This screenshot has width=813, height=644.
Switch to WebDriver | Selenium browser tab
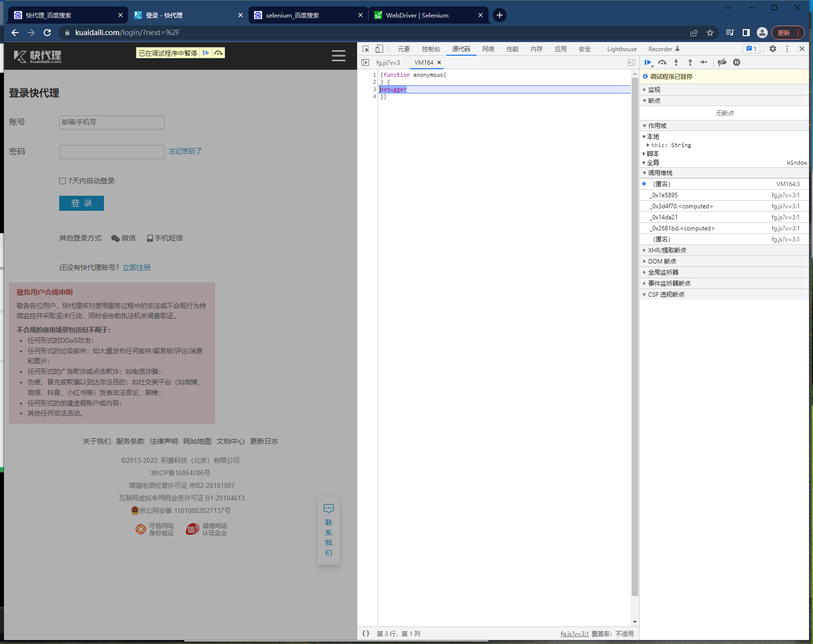pos(428,15)
